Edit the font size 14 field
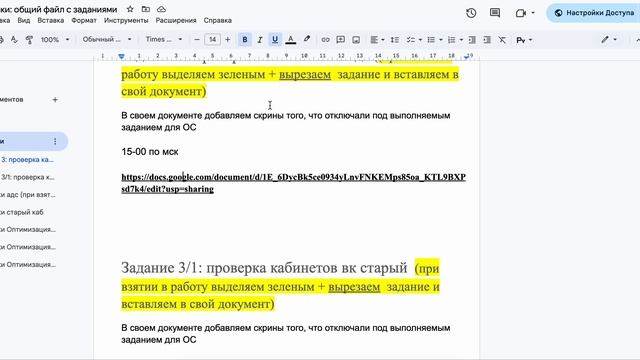This screenshot has height=360, width=640. (x=212, y=40)
